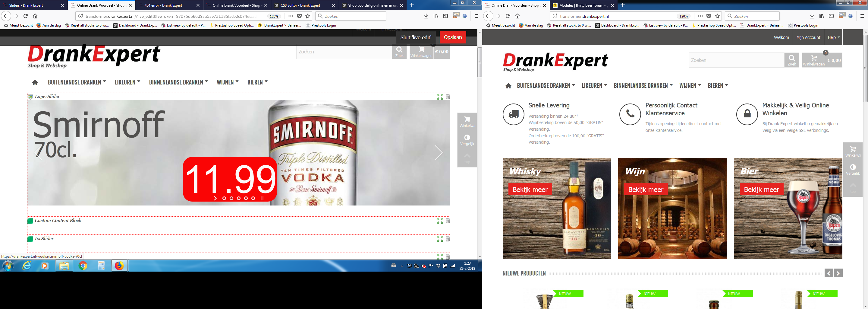
Task: Select the last slide dot in the slider
Action: point(253,198)
